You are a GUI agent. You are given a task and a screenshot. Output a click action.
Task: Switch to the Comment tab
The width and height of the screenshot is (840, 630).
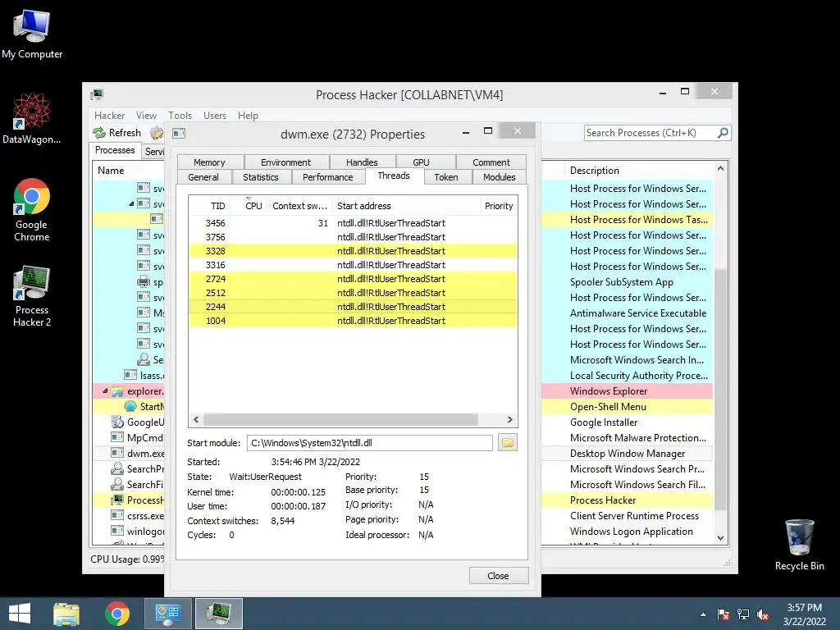(x=491, y=162)
